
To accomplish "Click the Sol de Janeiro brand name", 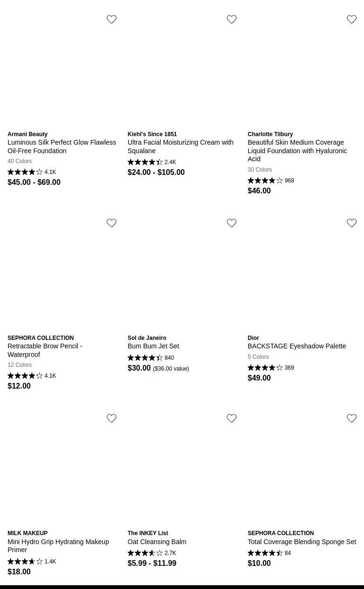I will [147, 338].
